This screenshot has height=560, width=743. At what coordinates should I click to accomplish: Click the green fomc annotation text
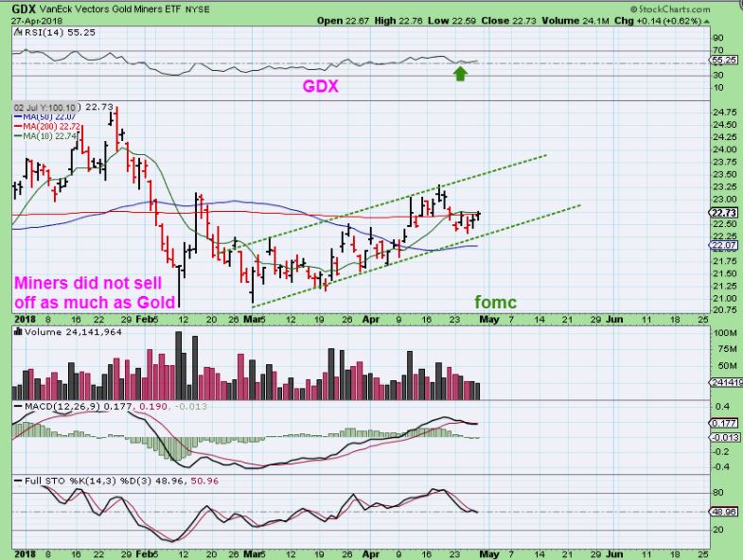click(496, 302)
